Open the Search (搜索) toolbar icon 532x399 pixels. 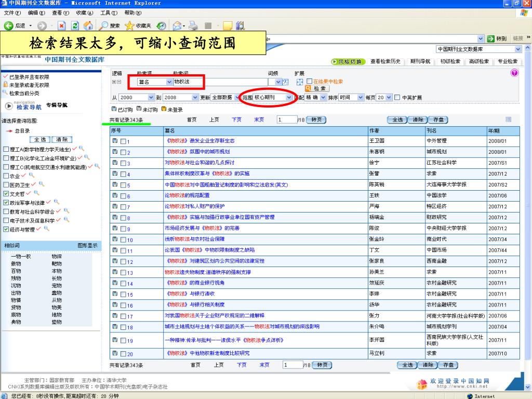(103, 25)
